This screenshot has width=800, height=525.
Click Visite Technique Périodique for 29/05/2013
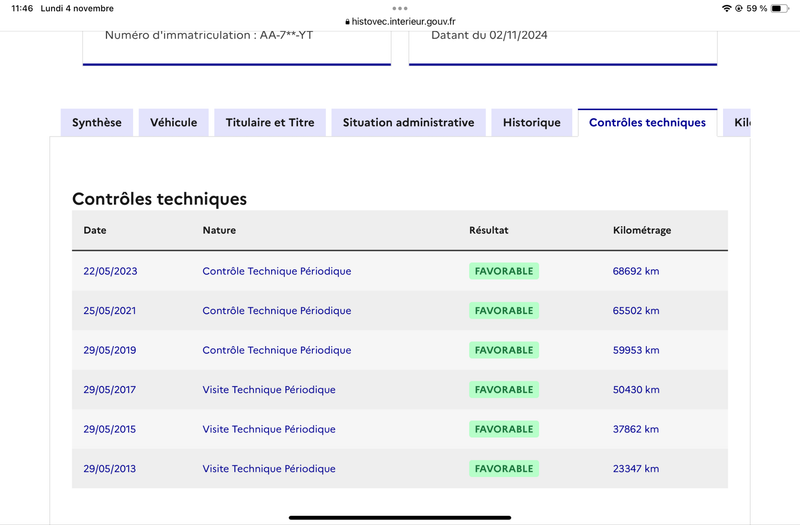(x=269, y=468)
